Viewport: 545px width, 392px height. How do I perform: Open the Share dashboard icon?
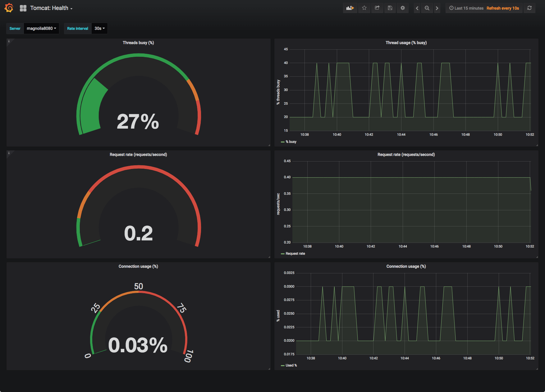click(377, 8)
